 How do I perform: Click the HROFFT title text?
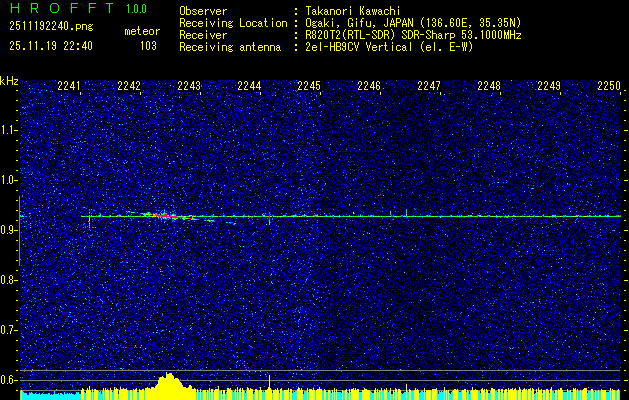(x=61, y=8)
